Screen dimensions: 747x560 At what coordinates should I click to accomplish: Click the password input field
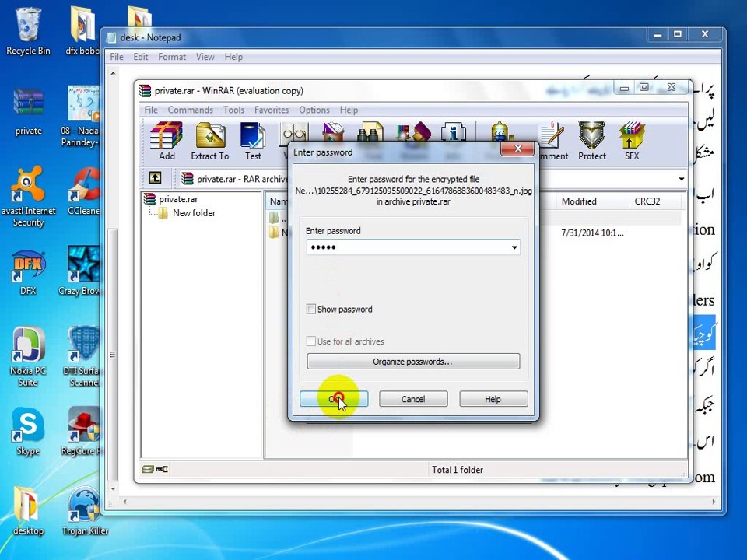[x=413, y=247]
